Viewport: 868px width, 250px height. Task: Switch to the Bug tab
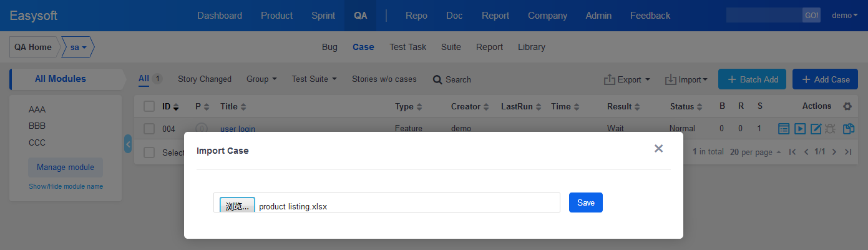click(329, 47)
